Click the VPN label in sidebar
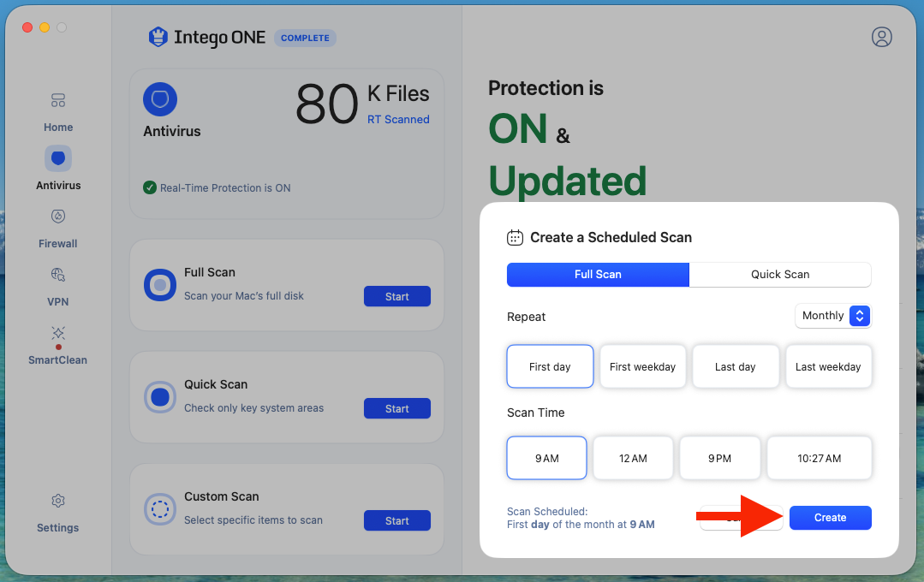924x582 pixels. [x=57, y=301]
